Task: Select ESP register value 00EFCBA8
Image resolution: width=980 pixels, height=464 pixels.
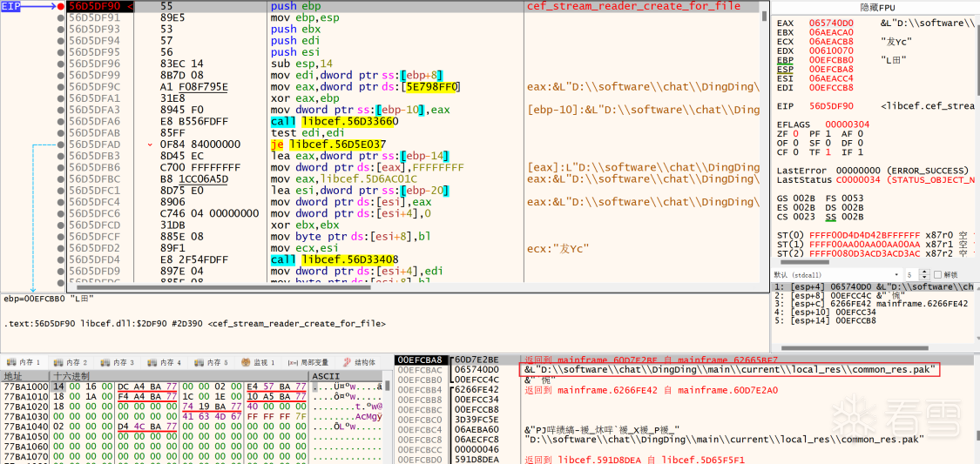Action: point(830,69)
